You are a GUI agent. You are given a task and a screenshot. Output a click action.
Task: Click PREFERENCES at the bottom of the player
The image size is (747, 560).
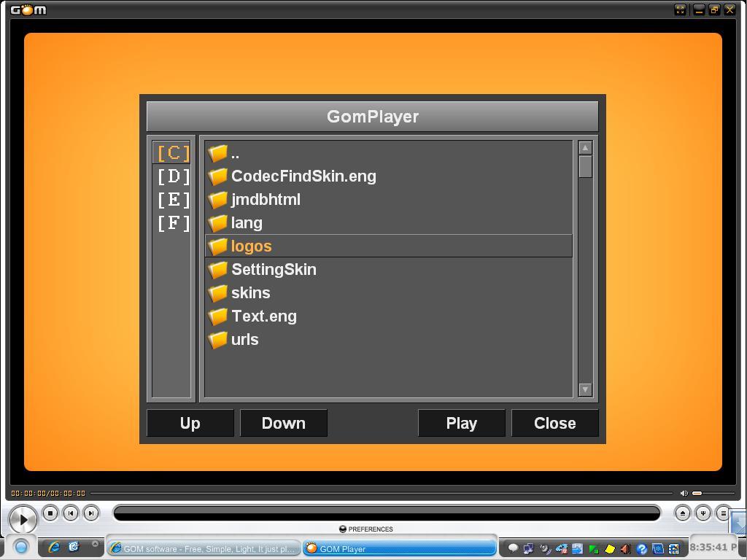pyautogui.click(x=366, y=529)
